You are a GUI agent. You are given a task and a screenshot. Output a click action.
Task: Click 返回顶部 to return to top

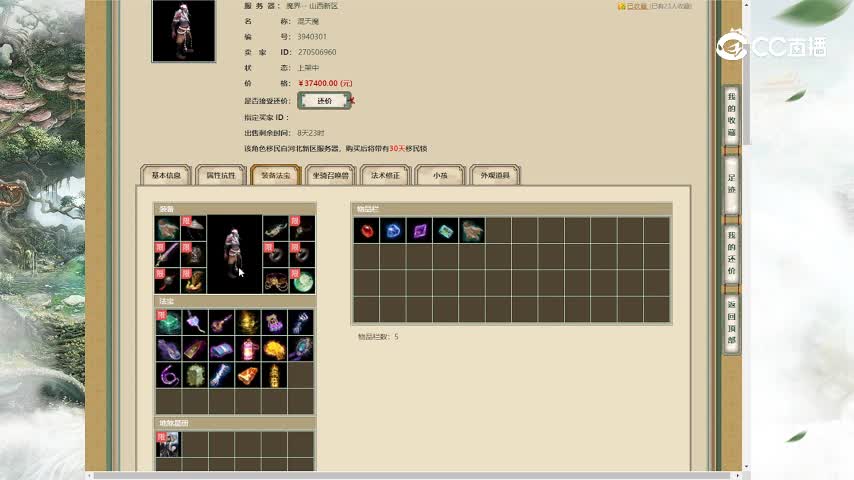(731, 323)
